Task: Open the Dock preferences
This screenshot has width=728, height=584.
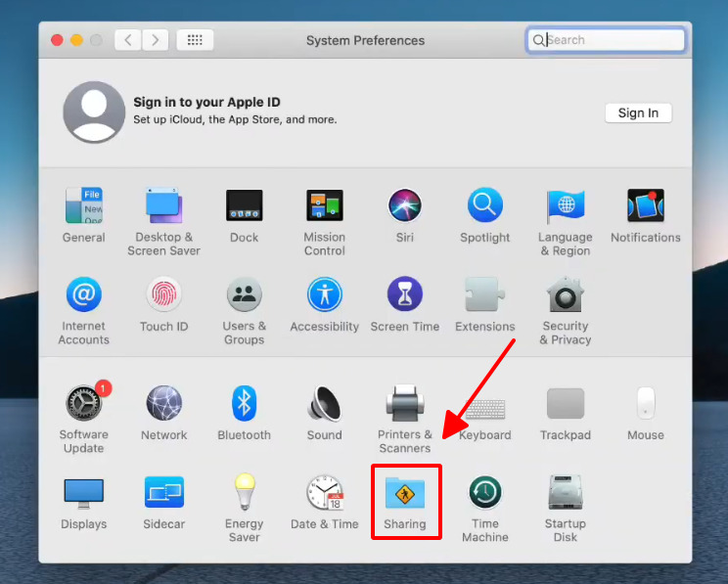Action: (245, 205)
